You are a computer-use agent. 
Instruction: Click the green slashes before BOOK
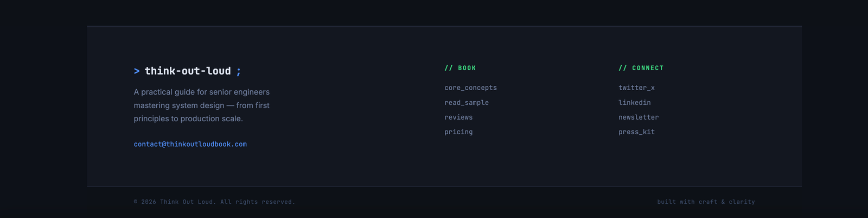pos(449,68)
